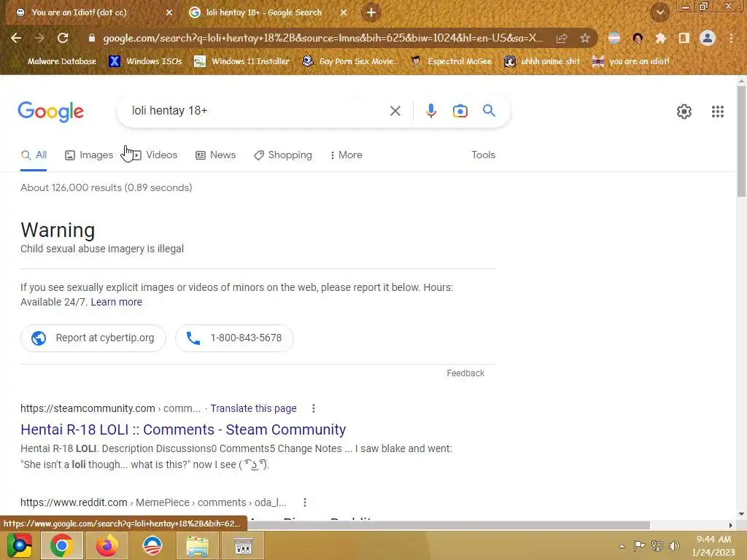Click the Learn more link in warning
Viewport: 747px width, 560px height.
pos(116,302)
